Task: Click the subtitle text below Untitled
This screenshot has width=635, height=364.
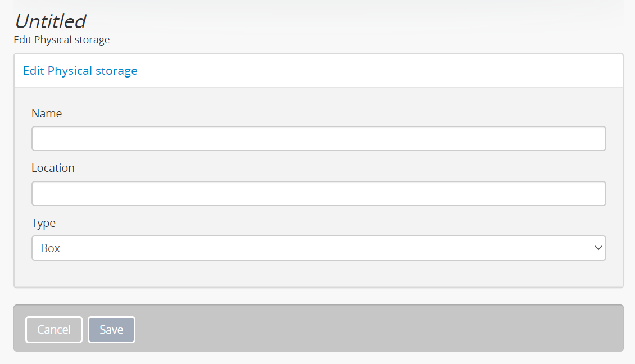Action: click(62, 40)
